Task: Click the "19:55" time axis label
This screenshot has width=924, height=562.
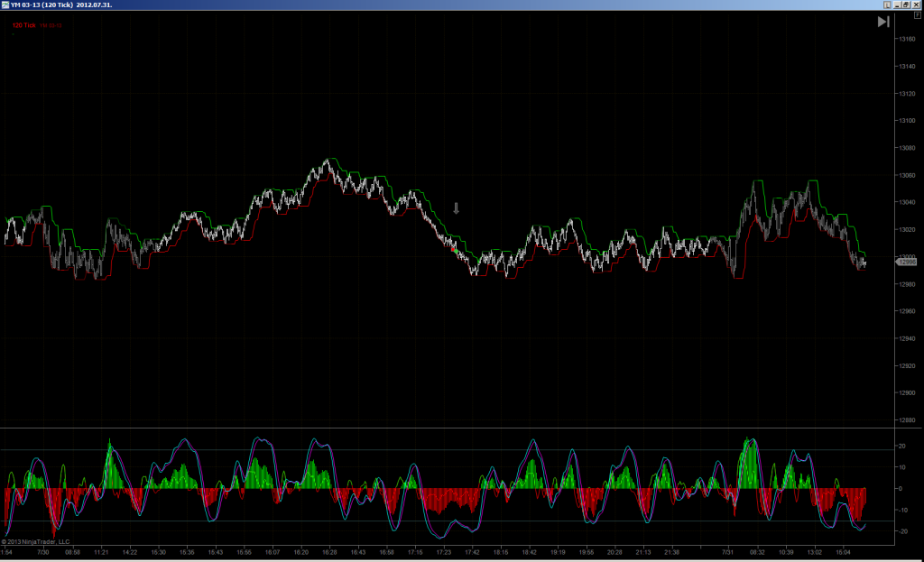Action: tap(587, 553)
